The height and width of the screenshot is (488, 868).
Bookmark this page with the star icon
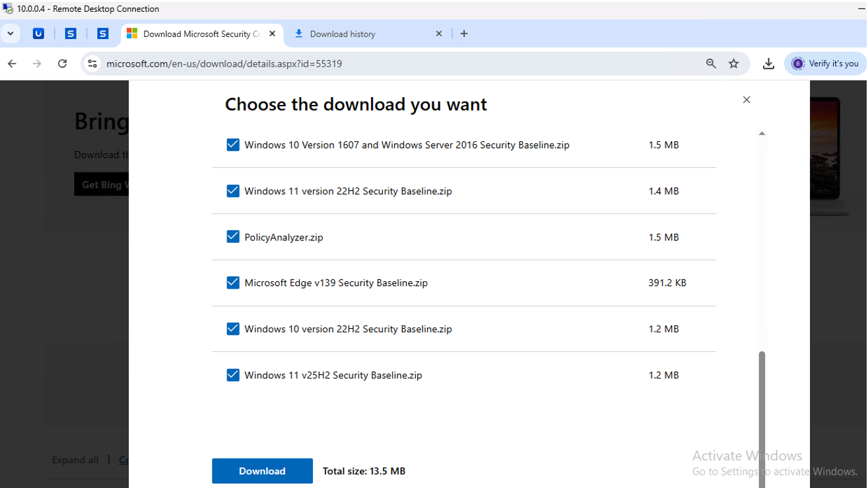coord(733,64)
